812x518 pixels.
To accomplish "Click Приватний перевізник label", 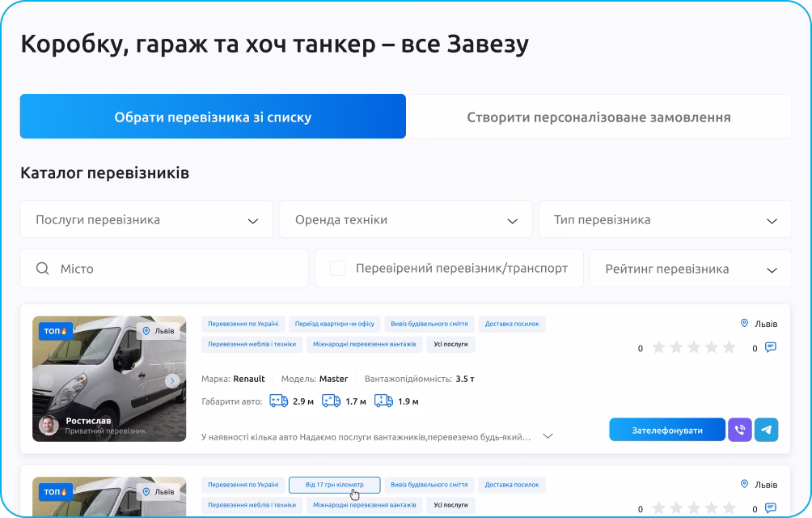I will 106,431.
